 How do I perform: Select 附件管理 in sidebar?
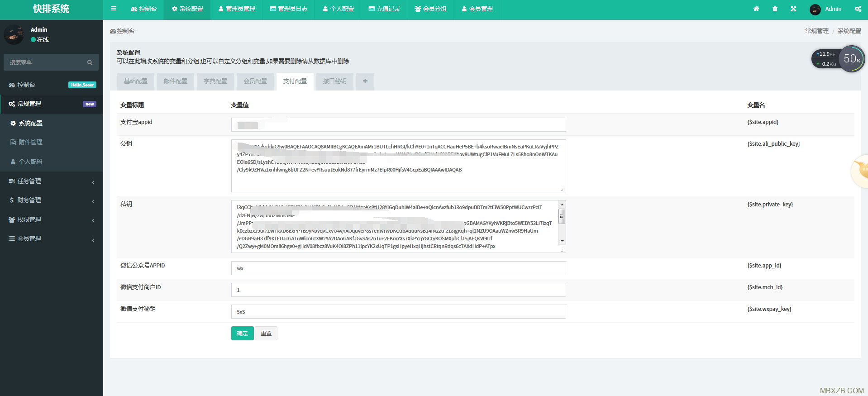(52, 142)
